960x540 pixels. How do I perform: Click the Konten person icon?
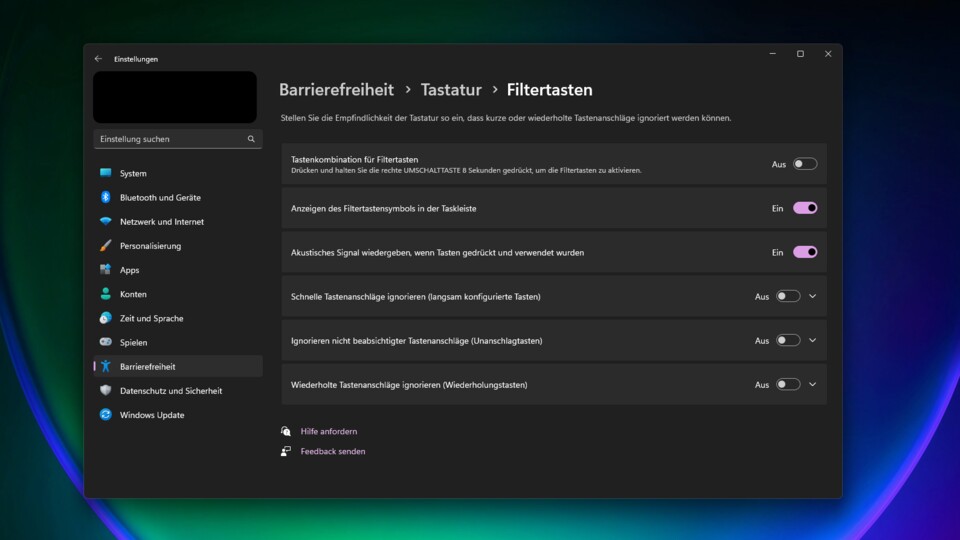pos(105,294)
